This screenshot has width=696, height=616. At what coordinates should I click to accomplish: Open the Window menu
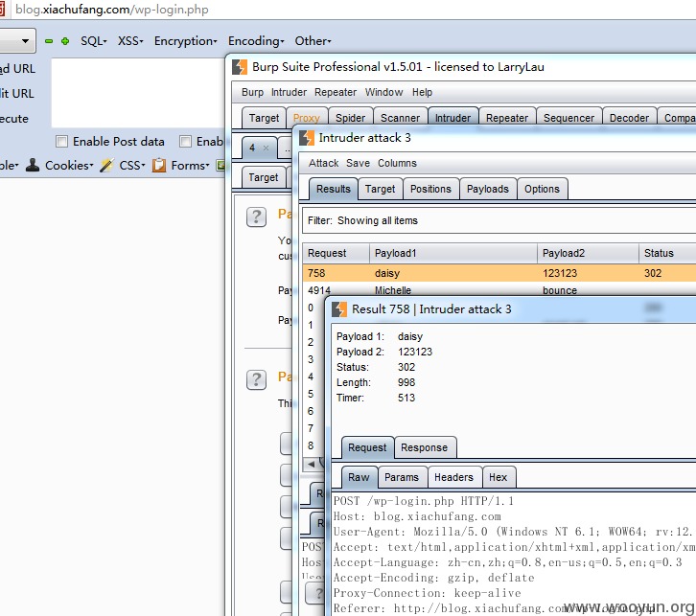pyautogui.click(x=384, y=92)
